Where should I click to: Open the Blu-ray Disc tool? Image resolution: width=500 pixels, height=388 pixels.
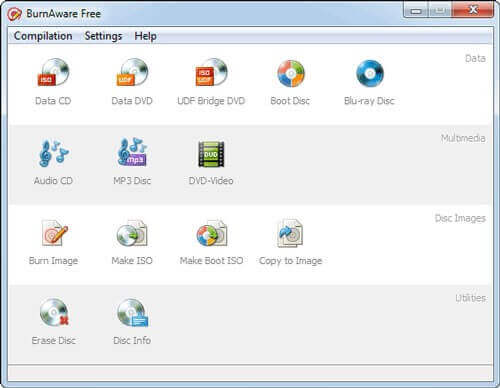tap(369, 82)
